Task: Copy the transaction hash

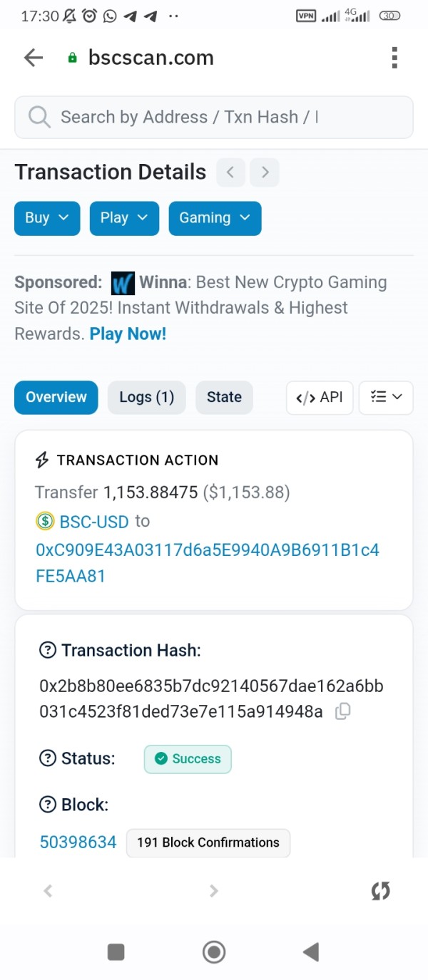Action: tap(343, 711)
